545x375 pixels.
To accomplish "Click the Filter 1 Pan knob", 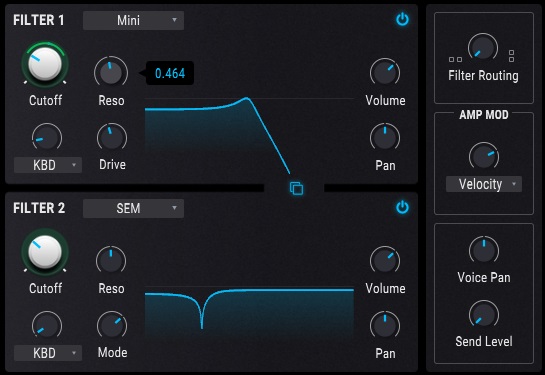I will click(385, 138).
